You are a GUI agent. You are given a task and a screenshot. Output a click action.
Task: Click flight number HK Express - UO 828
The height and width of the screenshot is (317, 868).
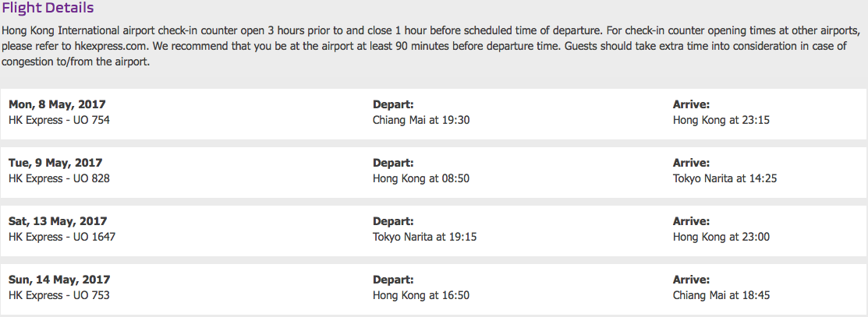tap(59, 178)
